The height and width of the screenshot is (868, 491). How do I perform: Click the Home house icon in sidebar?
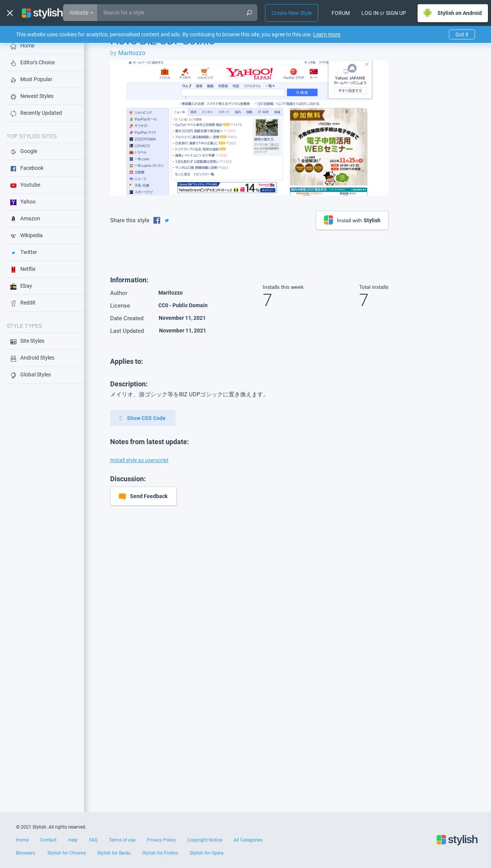(x=13, y=46)
